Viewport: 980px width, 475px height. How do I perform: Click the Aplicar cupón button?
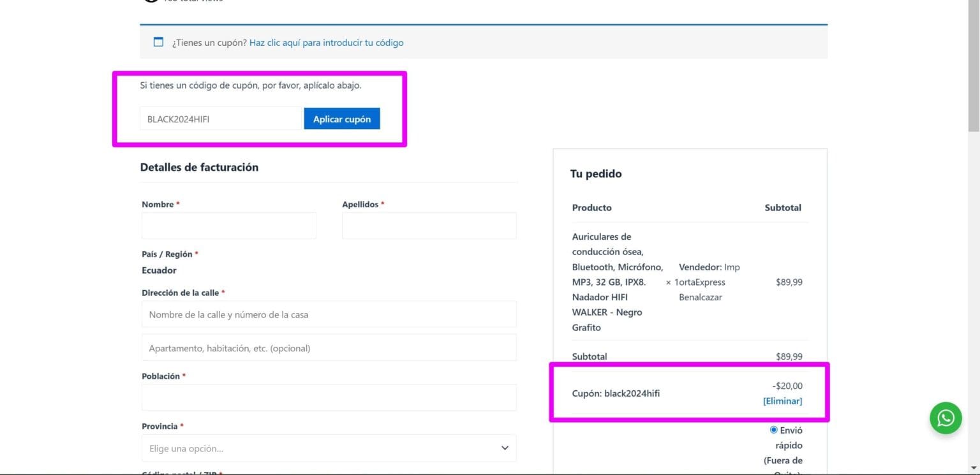342,119
